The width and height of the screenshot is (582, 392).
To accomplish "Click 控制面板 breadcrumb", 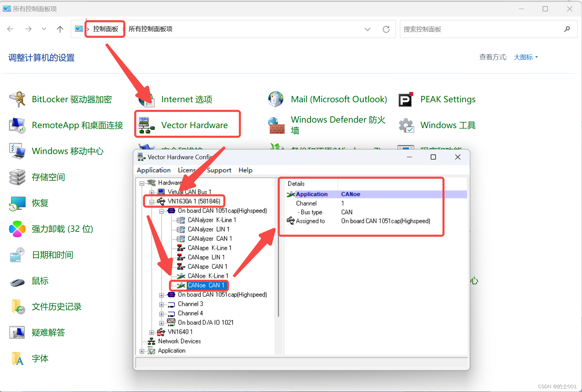I will pos(106,29).
